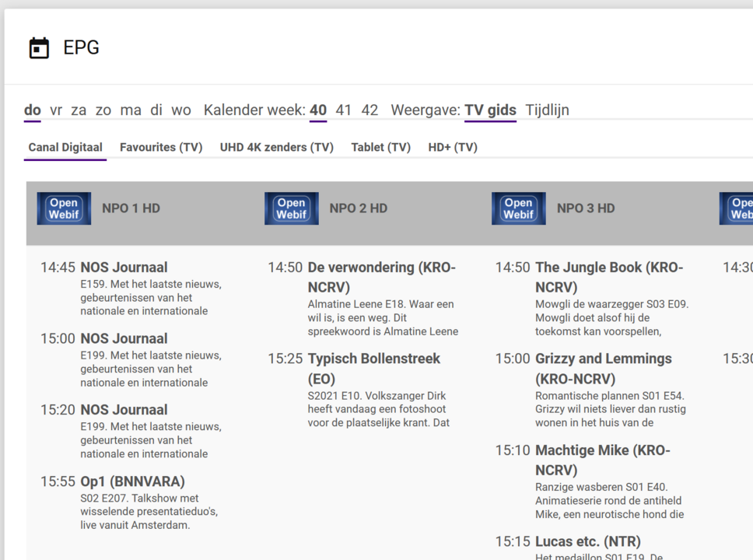The image size is (753, 560).
Task: Select Grizzy and Lemmings programme entry
Action: tap(603, 359)
